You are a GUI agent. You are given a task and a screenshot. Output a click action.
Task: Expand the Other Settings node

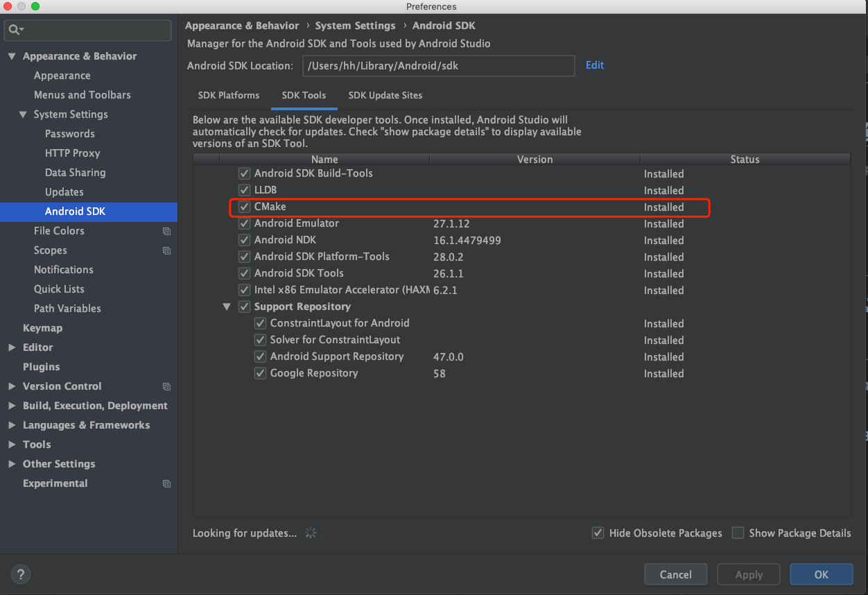12,464
